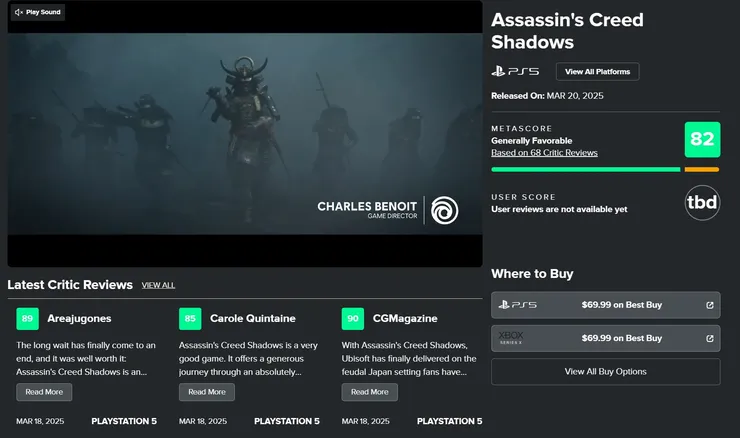Screen dimensions: 740x438
Task: Click the 89 score badge for Areajugones
Action: point(27,319)
